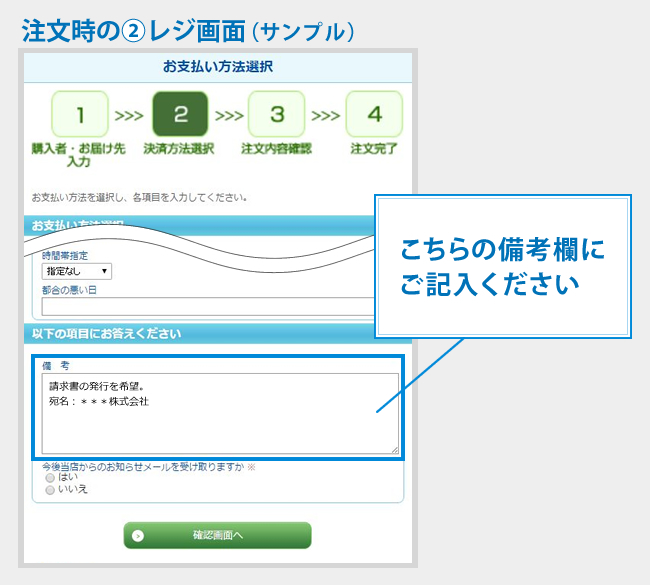Click the 都合の悪い日 input field

point(208,307)
